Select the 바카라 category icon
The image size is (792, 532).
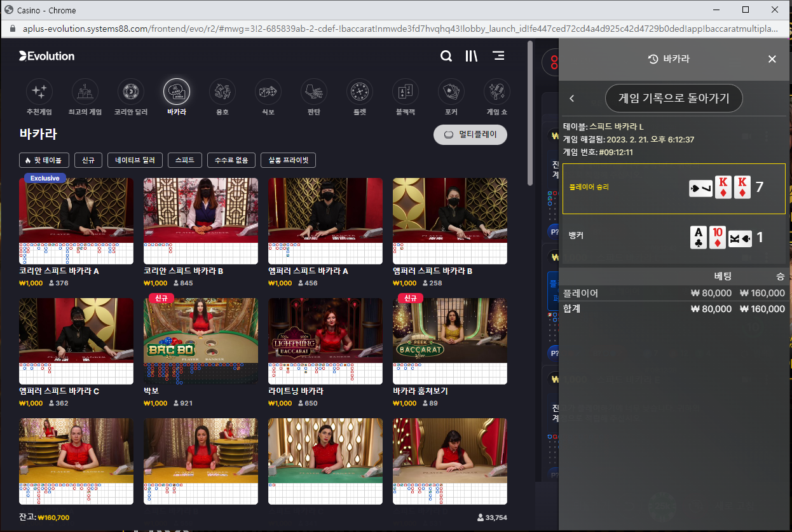click(177, 92)
